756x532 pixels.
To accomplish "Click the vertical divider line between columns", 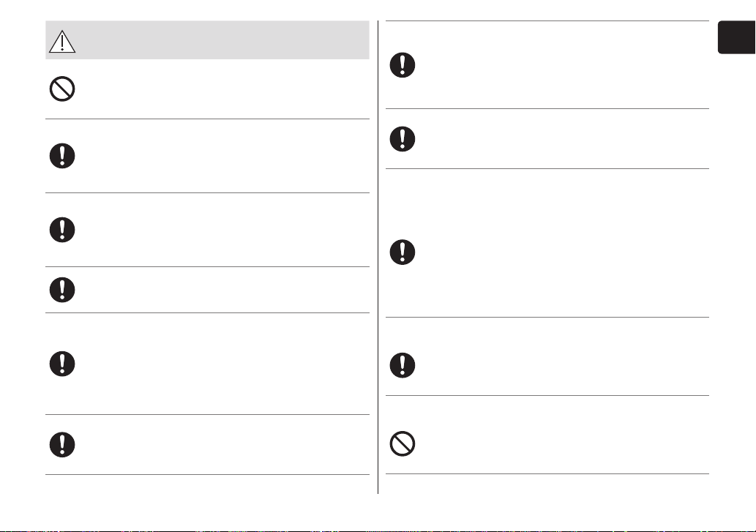I will [x=378, y=257].
